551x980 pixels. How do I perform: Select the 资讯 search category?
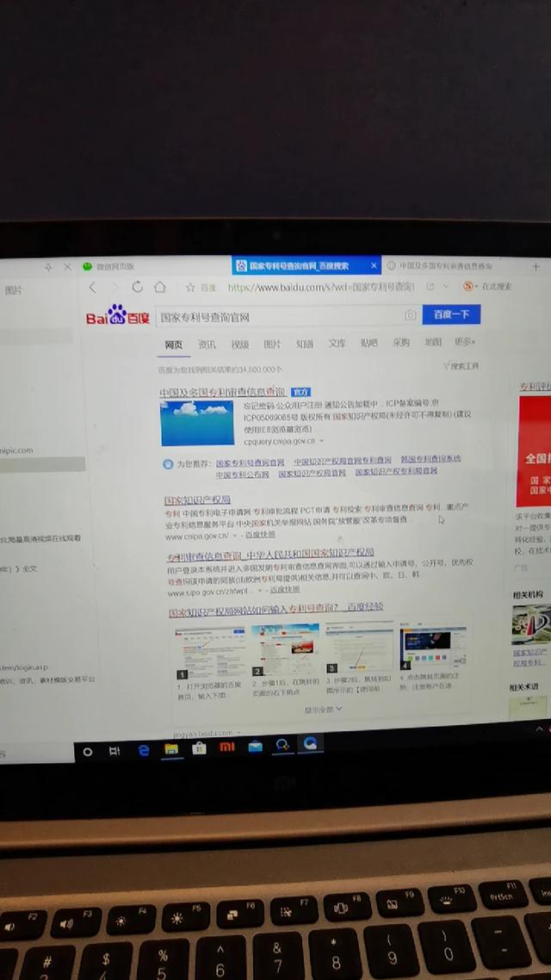pos(207,344)
